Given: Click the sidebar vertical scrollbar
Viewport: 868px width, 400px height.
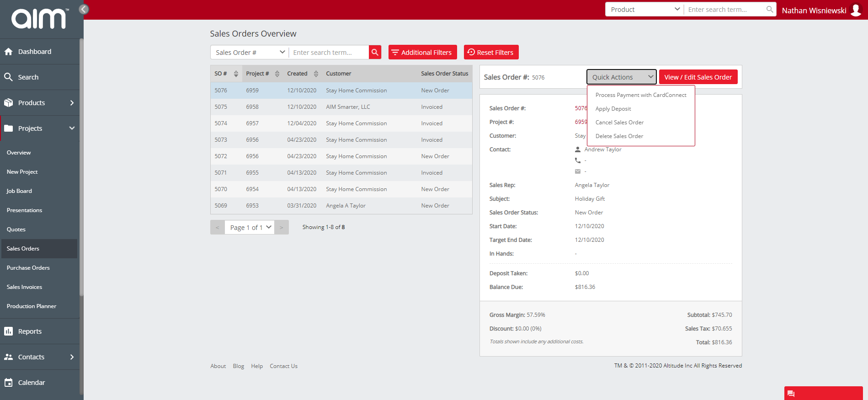Looking at the screenshot, I should pyautogui.click(x=81, y=167).
